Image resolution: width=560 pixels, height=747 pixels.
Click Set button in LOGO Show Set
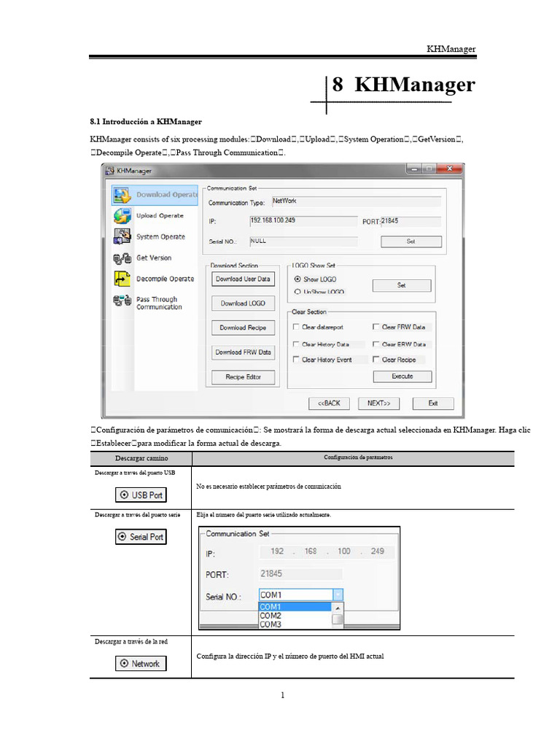click(402, 285)
